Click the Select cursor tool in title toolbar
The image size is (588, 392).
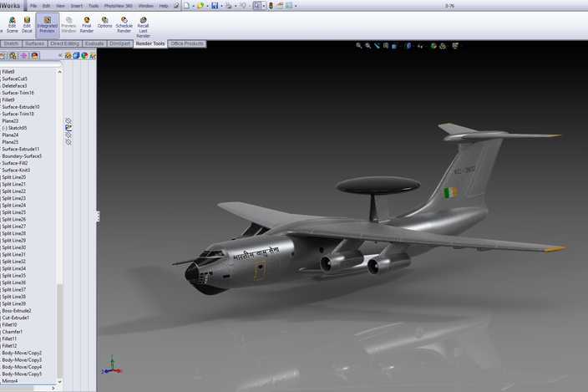click(x=257, y=6)
